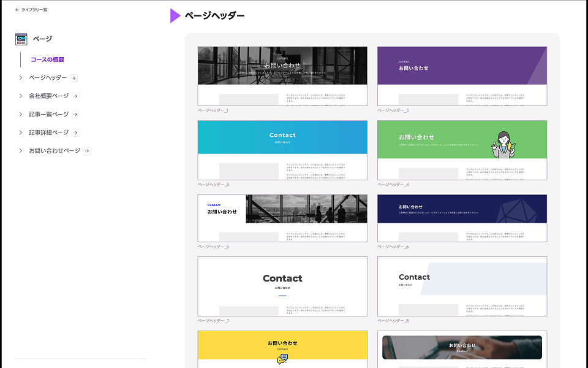
Task: Expand the ページヘッダー section chevron
Action: (x=20, y=78)
